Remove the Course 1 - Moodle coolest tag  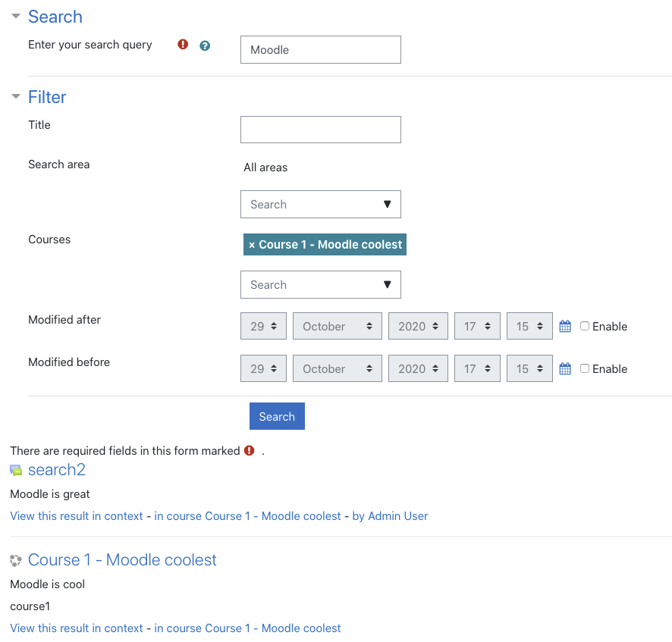[252, 245]
